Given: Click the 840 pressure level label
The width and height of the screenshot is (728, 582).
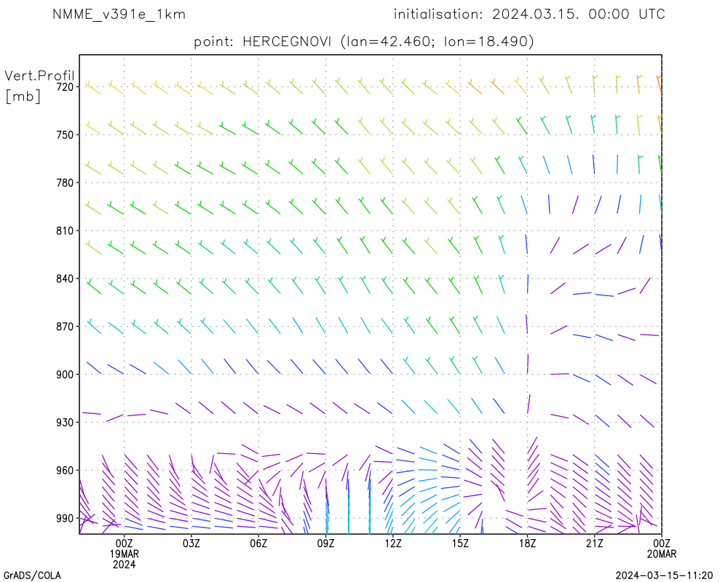Looking at the screenshot, I should click(x=65, y=279).
